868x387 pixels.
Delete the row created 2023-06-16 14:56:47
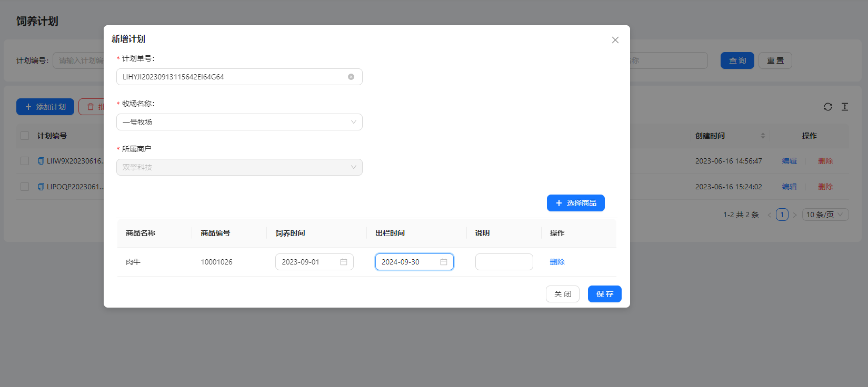[x=825, y=161]
